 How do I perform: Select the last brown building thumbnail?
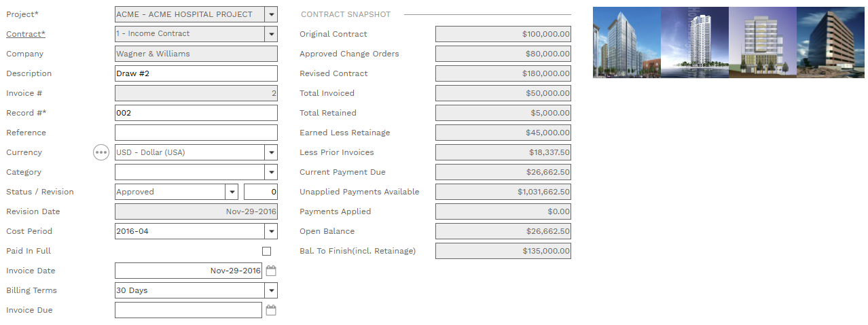click(x=830, y=42)
